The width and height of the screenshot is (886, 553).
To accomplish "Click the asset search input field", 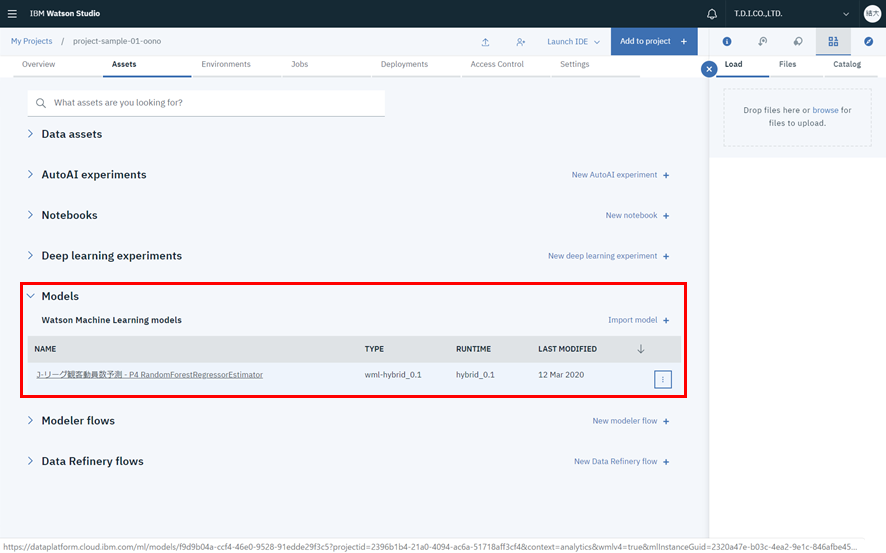I will [x=215, y=103].
